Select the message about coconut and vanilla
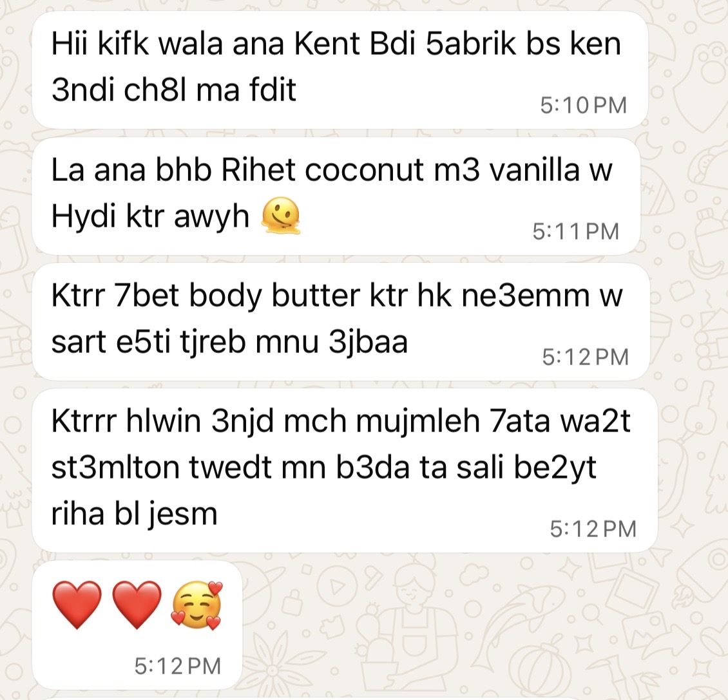This screenshot has height=700, width=728. (x=336, y=196)
